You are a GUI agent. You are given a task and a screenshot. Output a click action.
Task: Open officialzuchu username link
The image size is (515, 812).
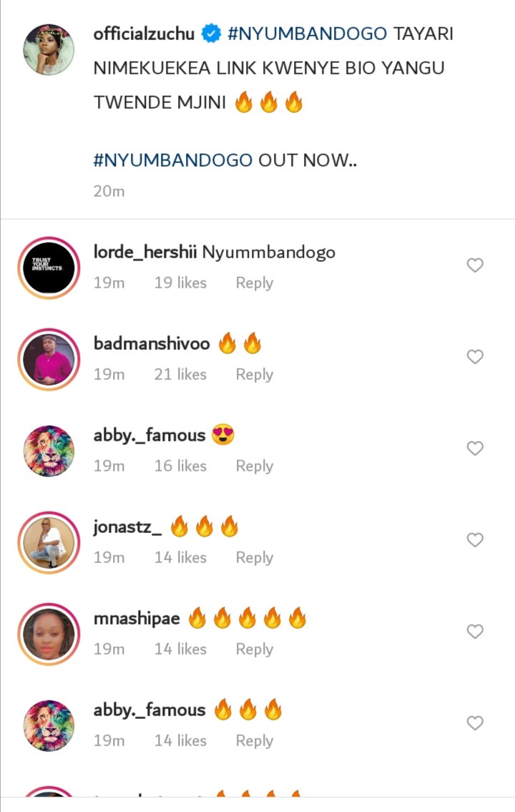[x=144, y=34]
